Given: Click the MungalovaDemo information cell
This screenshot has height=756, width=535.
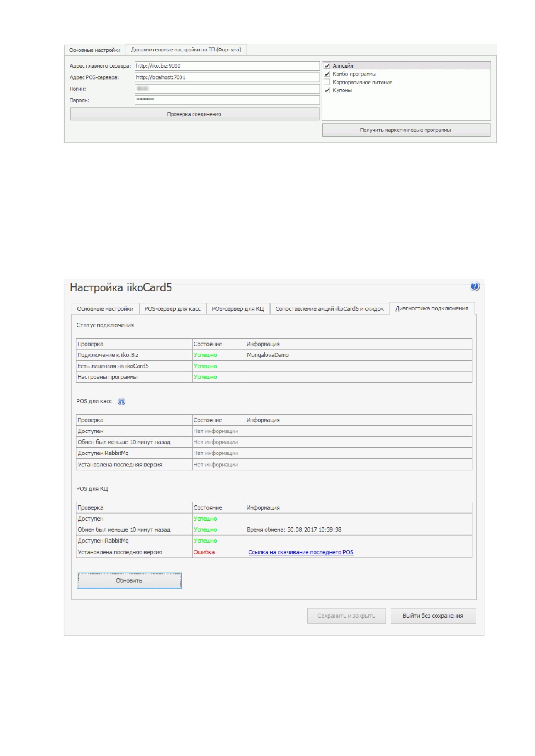Looking at the screenshot, I should pos(358,355).
